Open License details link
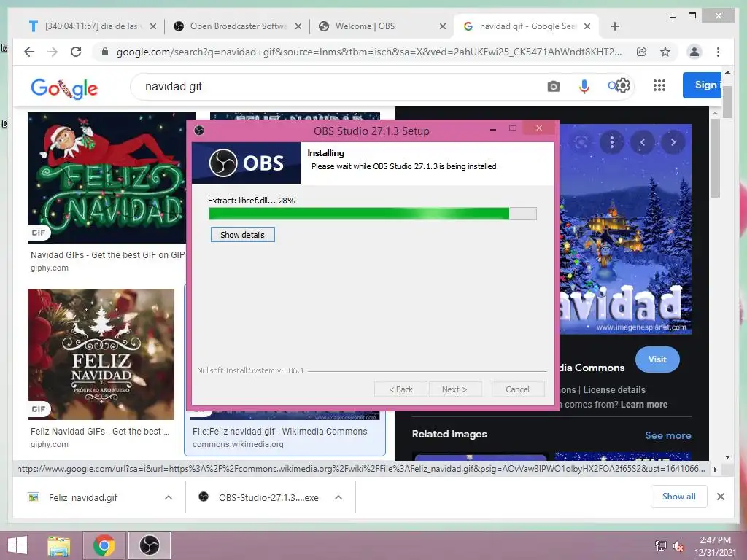This screenshot has height=560, width=747. coord(614,389)
